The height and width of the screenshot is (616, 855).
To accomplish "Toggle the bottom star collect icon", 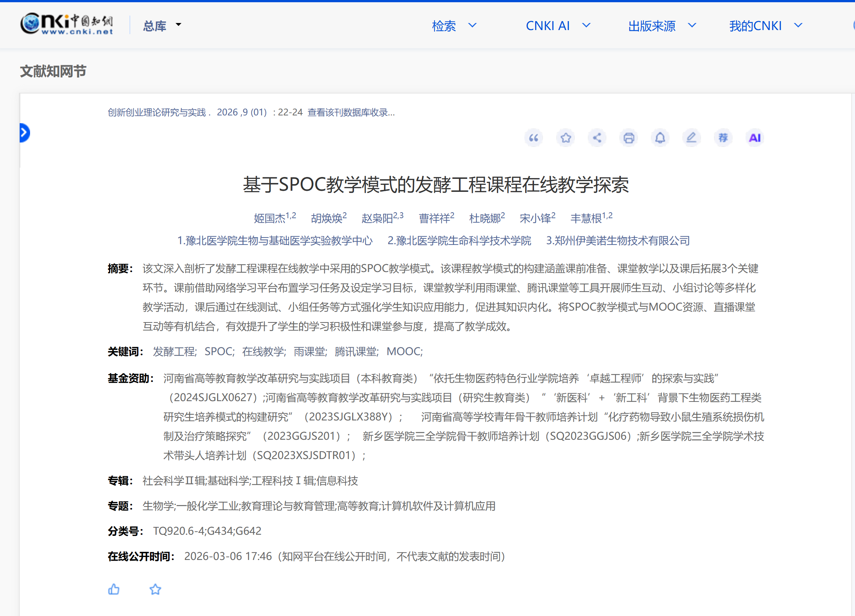I will (x=155, y=589).
